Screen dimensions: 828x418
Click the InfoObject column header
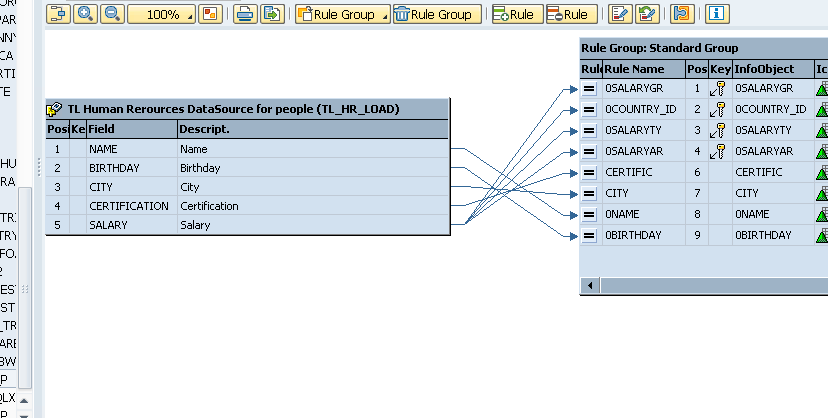pos(774,69)
